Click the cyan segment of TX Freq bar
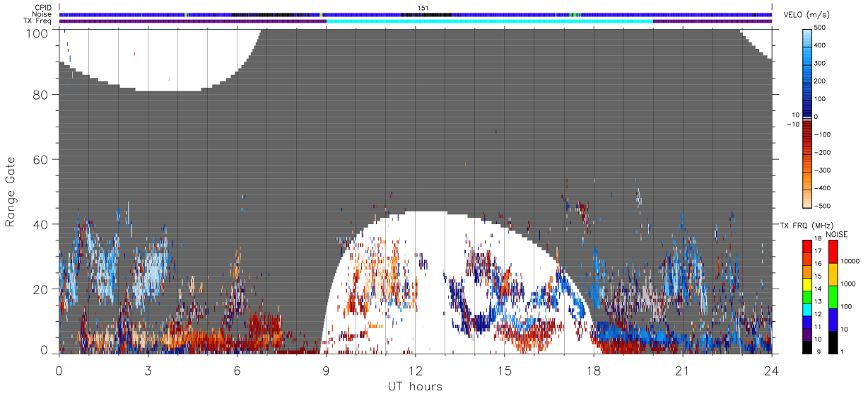 coord(489,21)
